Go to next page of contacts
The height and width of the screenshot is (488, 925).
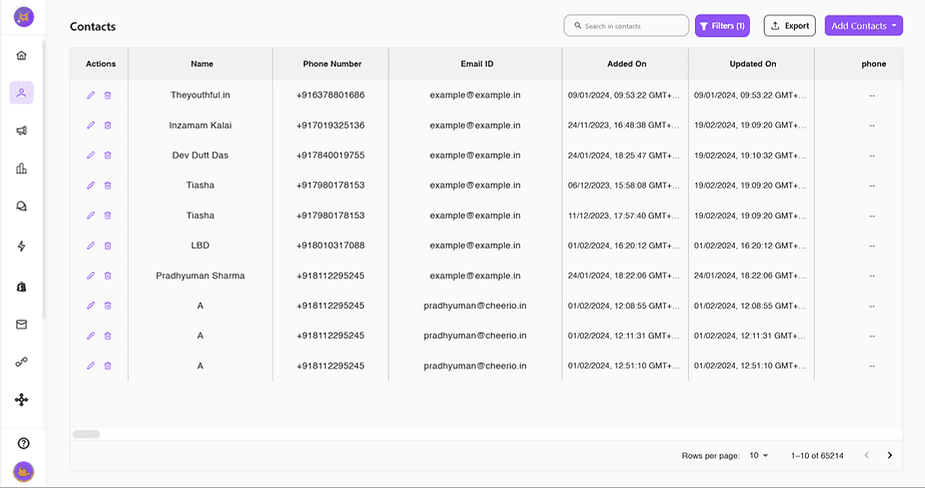(x=890, y=456)
